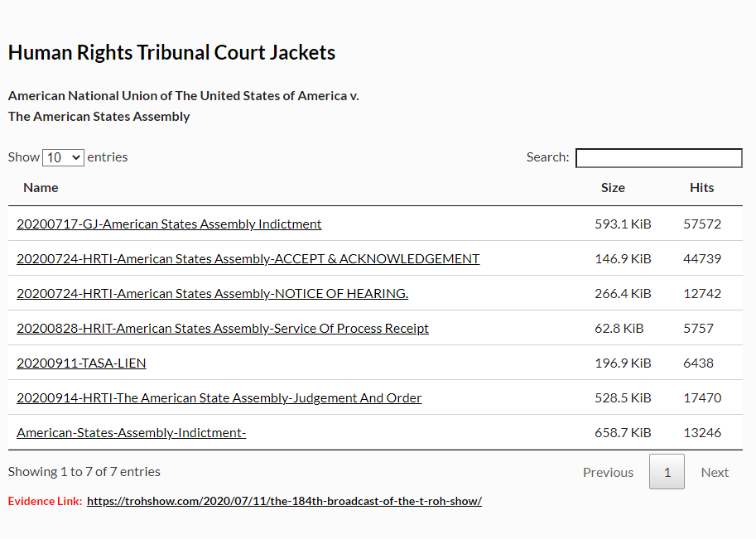This screenshot has width=756, height=539.
Task: Sort table by Name column header
Action: (x=41, y=188)
